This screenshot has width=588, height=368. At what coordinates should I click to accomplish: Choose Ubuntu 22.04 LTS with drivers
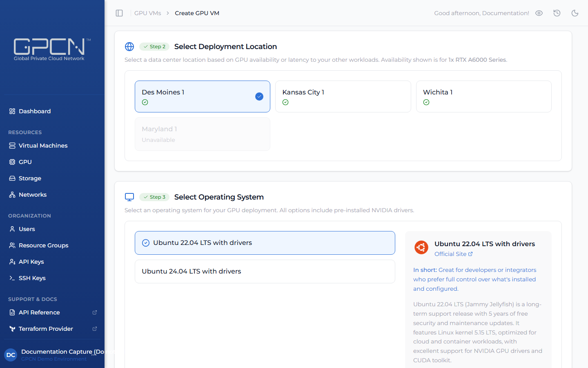coord(265,243)
